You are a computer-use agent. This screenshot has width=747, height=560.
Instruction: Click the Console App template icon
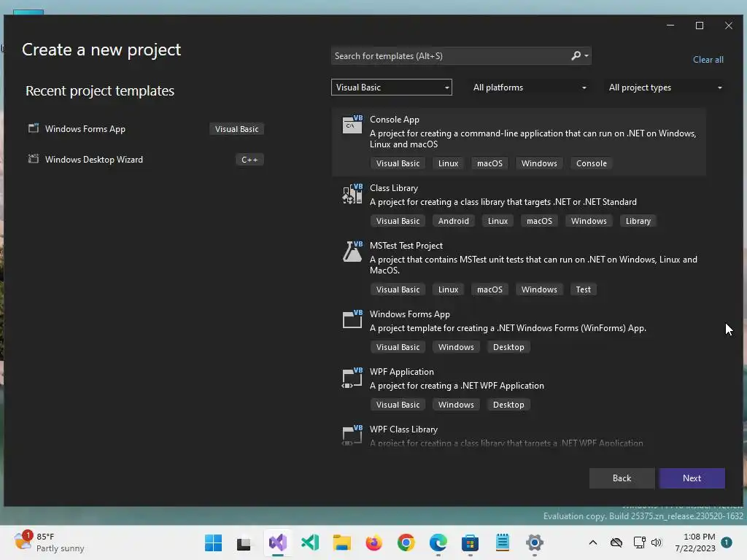coord(352,125)
